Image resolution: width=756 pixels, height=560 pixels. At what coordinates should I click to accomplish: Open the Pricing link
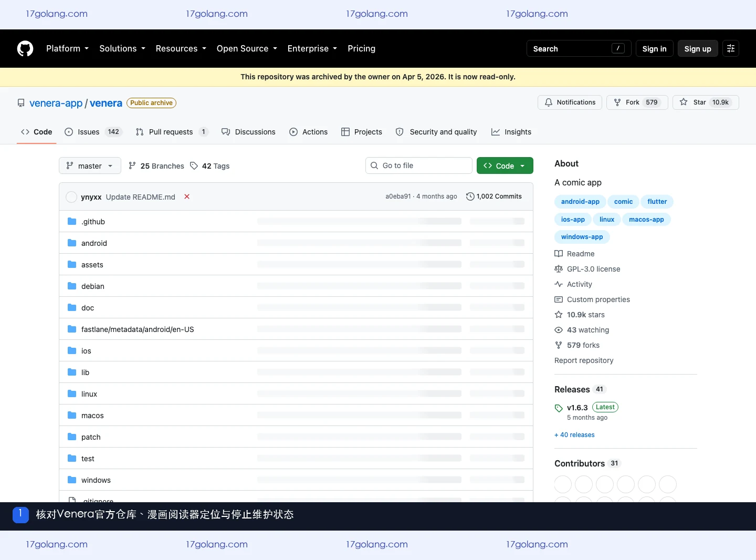pos(361,48)
